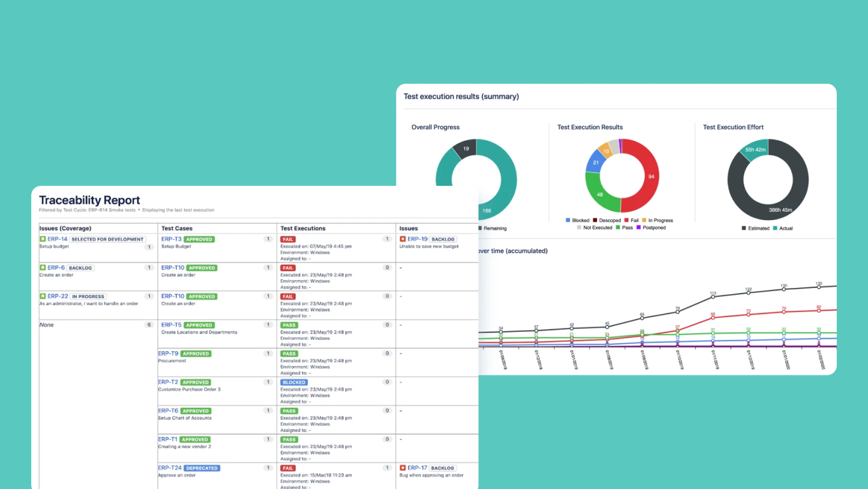The height and width of the screenshot is (489, 868).
Task: Click the dark Estimated legend square
Action: click(x=744, y=228)
